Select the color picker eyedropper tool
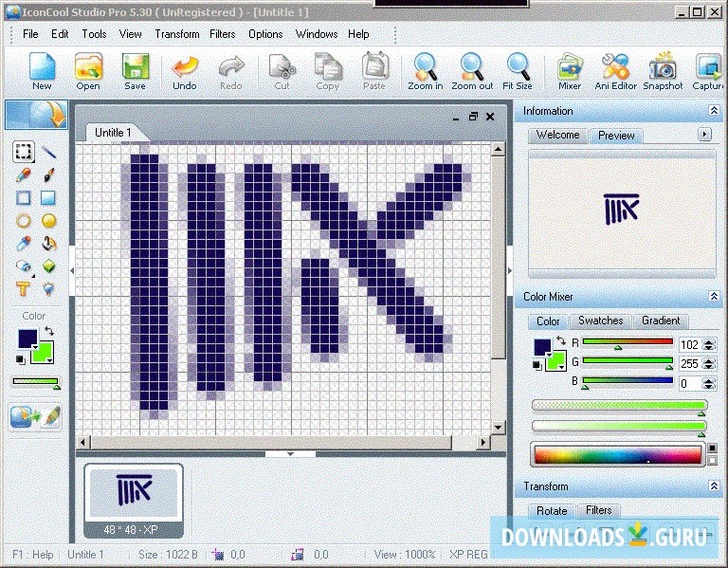The image size is (728, 568). tap(23, 244)
